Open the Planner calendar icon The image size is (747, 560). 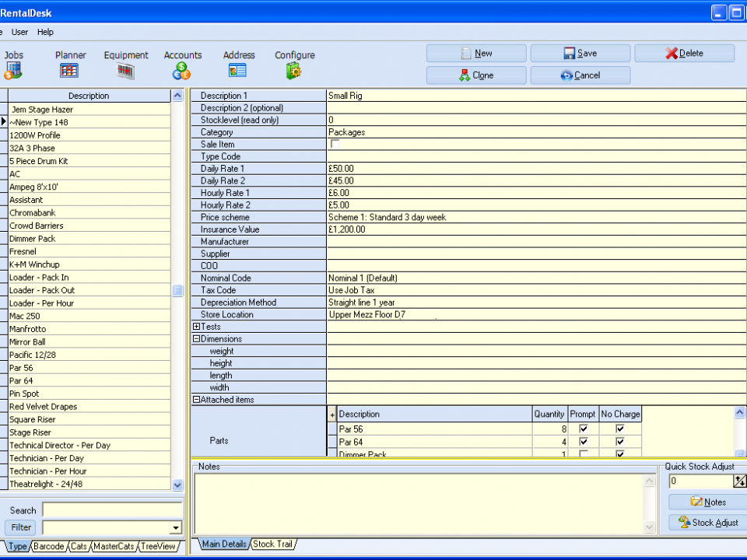pyautogui.click(x=70, y=71)
